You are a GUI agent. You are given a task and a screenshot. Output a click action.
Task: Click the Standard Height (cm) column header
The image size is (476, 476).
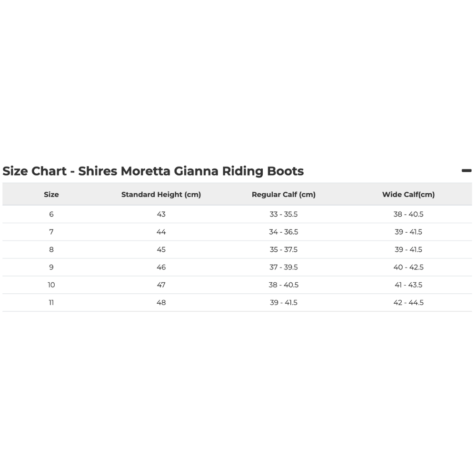pos(161,194)
